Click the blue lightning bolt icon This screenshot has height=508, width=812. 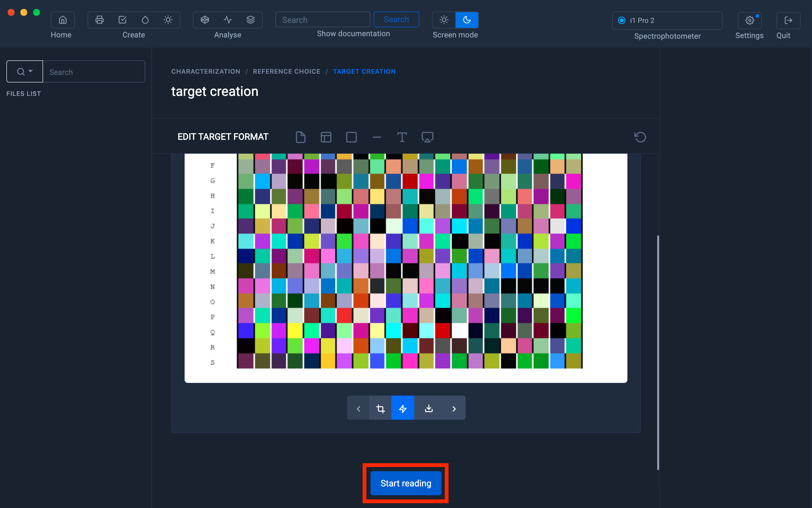tap(403, 409)
